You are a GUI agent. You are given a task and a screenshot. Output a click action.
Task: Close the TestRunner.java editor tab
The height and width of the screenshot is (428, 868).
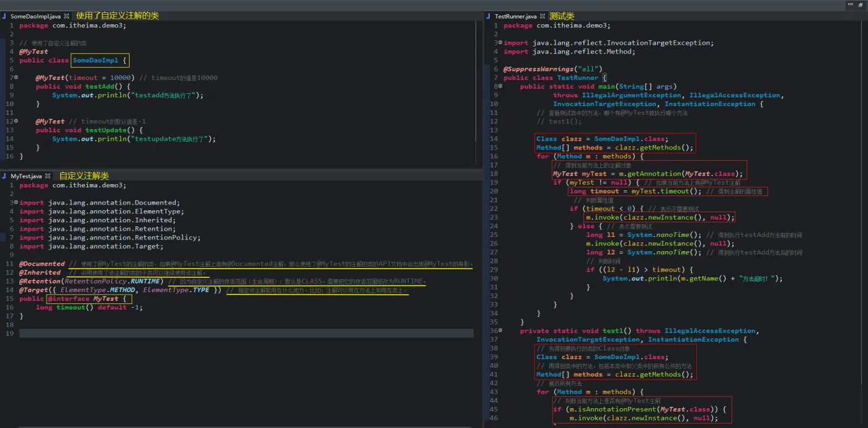pyautogui.click(x=542, y=16)
